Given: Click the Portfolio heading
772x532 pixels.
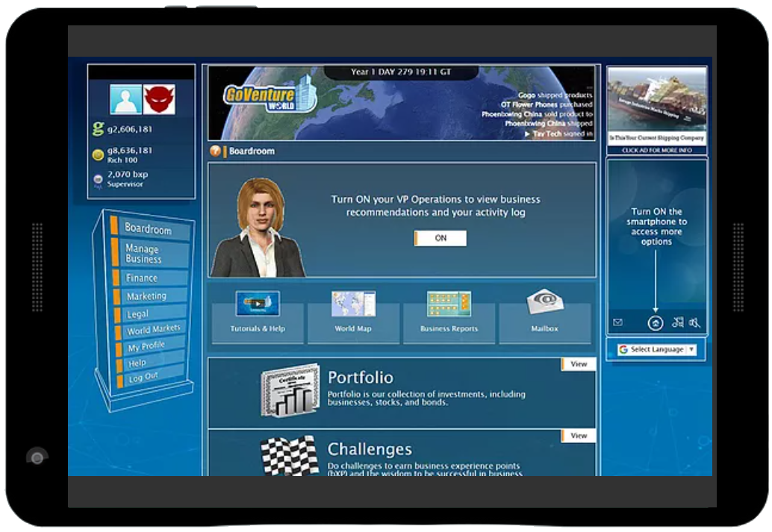Looking at the screenshot, I should tap(361, 378).
